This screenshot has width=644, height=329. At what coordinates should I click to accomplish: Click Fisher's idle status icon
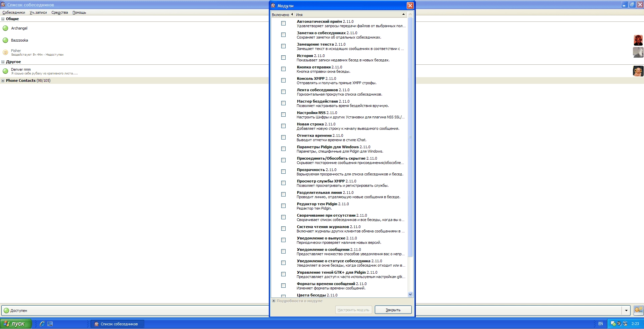pos(5,52)
